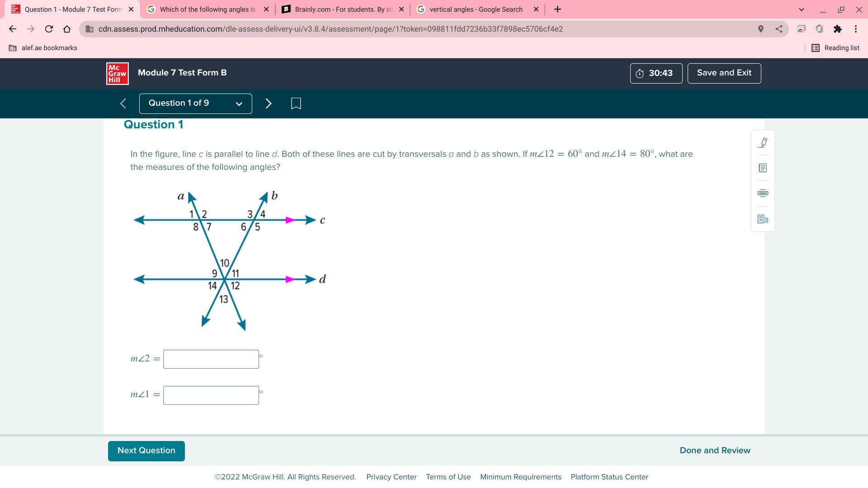This screenshot has width=868, height=488.
Task: Click the m∠1 answer input field
Action: coord(211,395)
